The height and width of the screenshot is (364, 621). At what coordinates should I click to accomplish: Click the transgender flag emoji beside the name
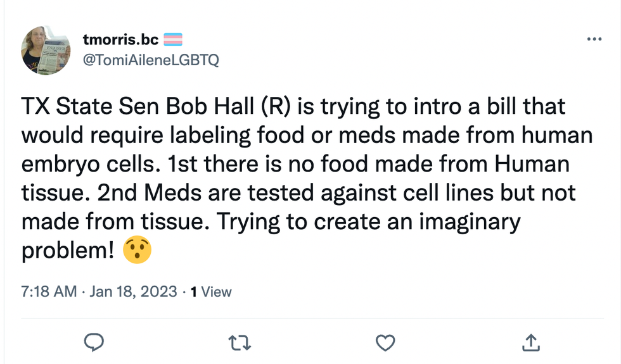(173, 40)
